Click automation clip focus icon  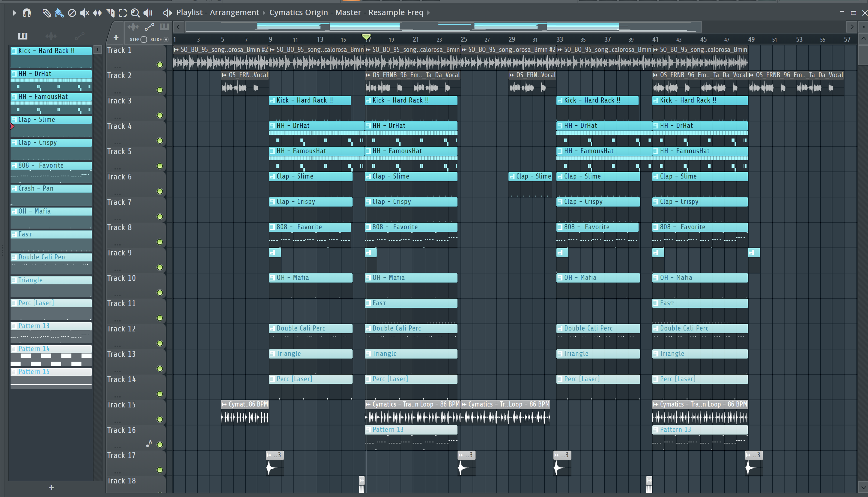pyautogui.click(x=149, y=27)
